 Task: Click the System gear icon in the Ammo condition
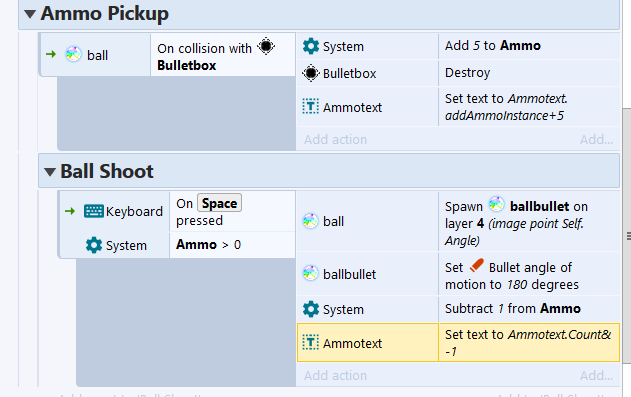click(94, 245)
